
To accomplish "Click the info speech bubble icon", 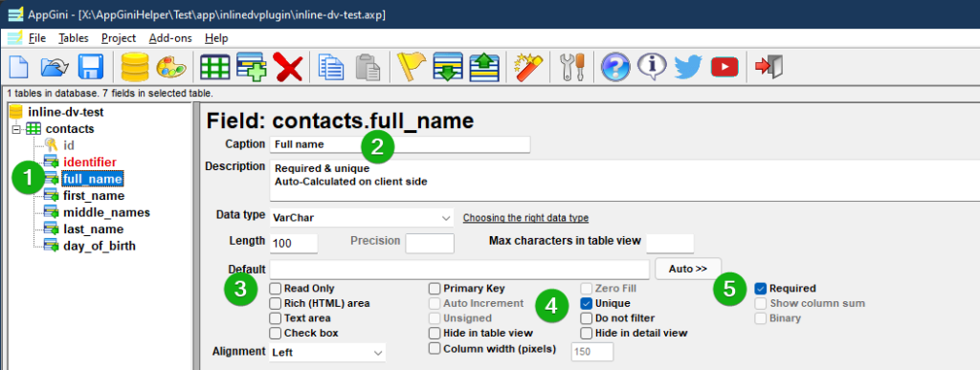I will [x=652, y=66].
